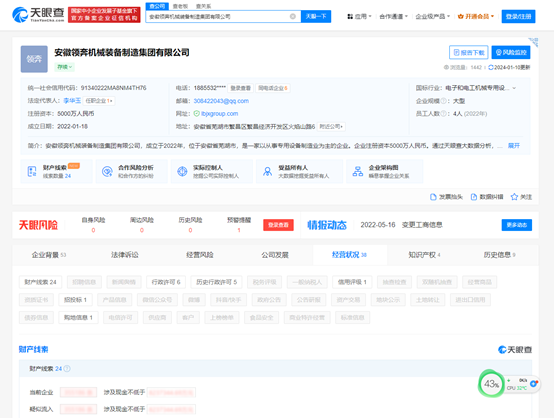This screenshot has width=554, height=418.
Task: Click the 更多动态 button
Action: click(x=517, y=225)
